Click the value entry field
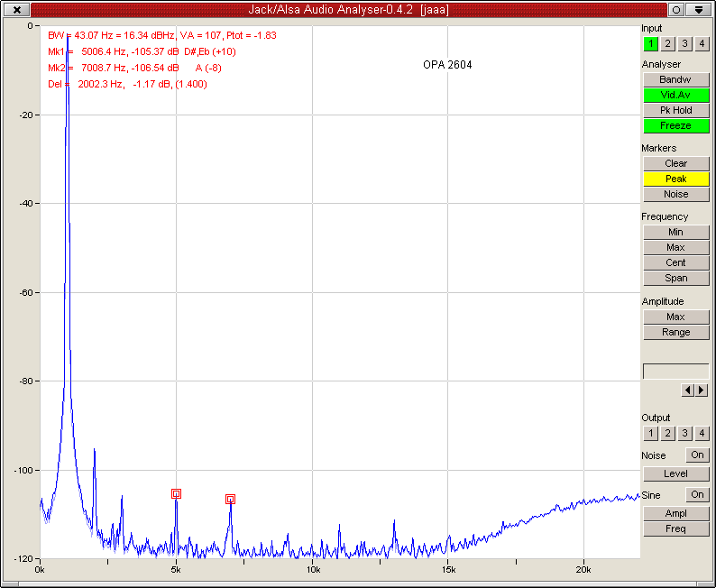Image resolution: width=716 pixels, height=588 pixels. [x=675, y=372]
